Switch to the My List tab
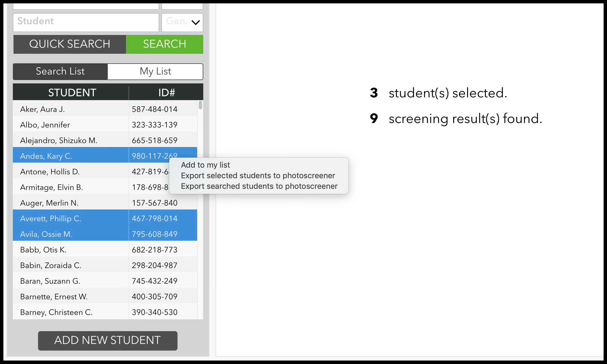This screenshot has height=364, width=607. (x=155, y=71)
